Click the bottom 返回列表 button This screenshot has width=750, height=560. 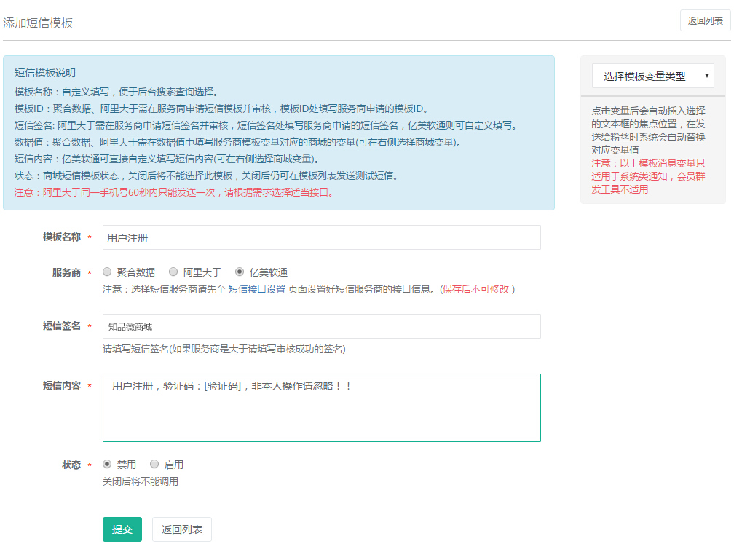tap(181, 529)
